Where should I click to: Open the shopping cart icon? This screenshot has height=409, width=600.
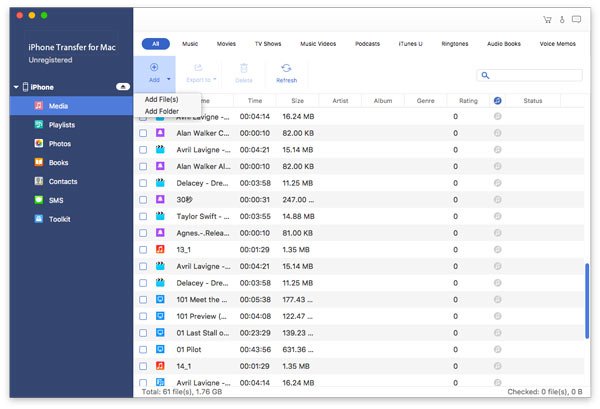[548, 20]
